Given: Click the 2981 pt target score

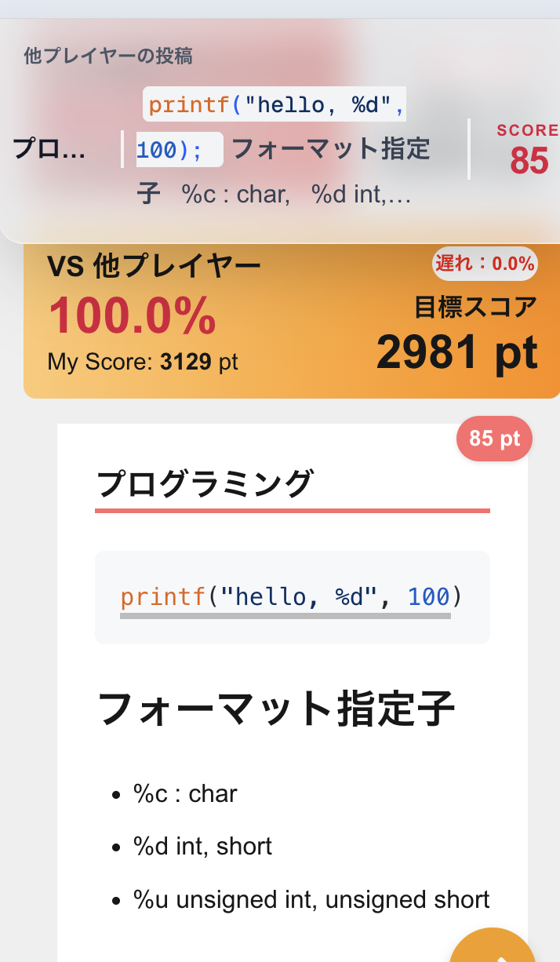Looking at the screenshot, I should click(456, 353).
